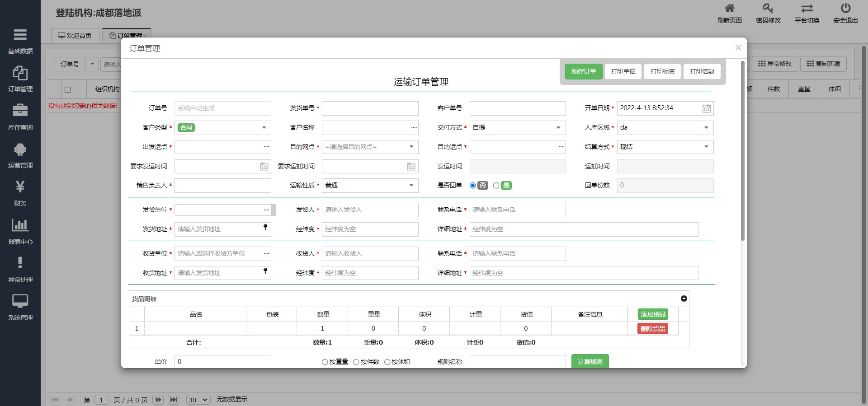
Task: Click map pin in 发货地址 field
Action: click(265, 228)
